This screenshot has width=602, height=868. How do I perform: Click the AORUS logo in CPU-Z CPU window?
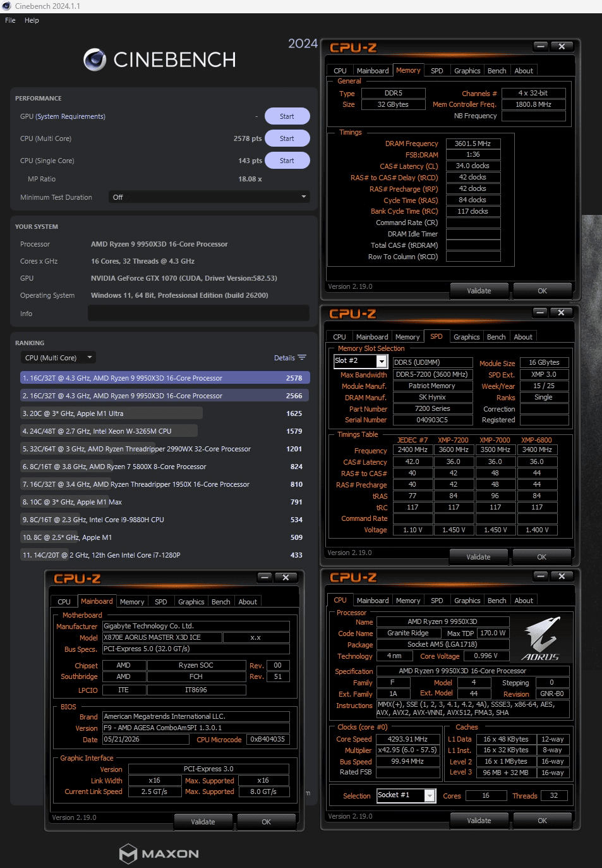point(541,639)
